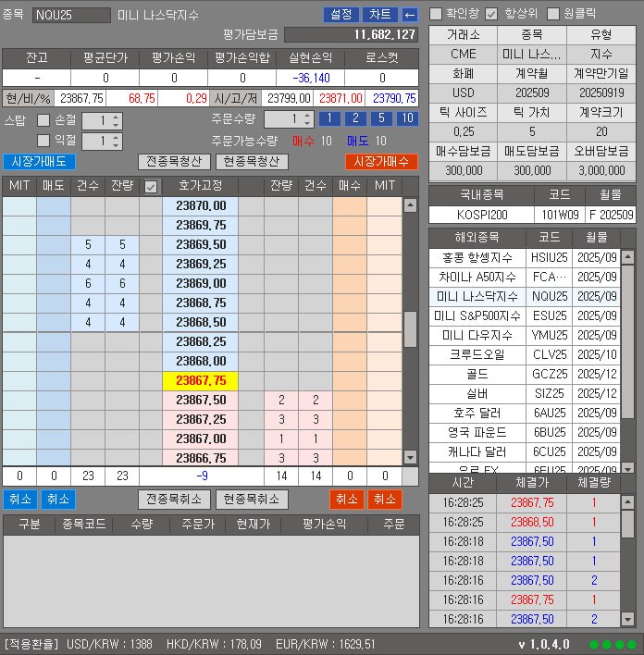The height and width of the screenshot is (655, 644).
Task: Enable the 확인창 checkbox
Action: coord(436,14)
